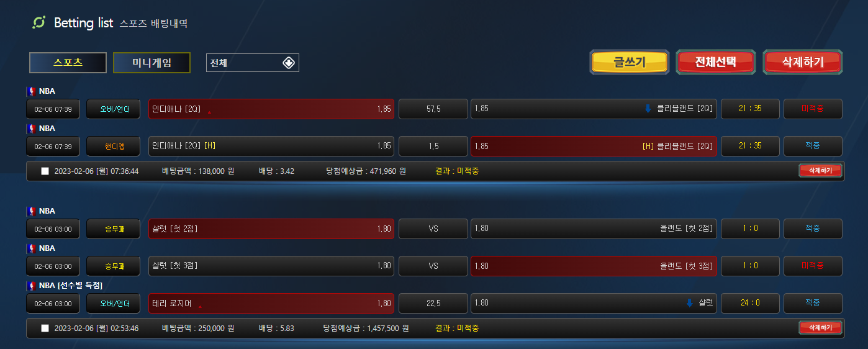Click the diamond arrow icon in 전체 dropdown
Screen dimensions: 868x349
coord(289,63)
